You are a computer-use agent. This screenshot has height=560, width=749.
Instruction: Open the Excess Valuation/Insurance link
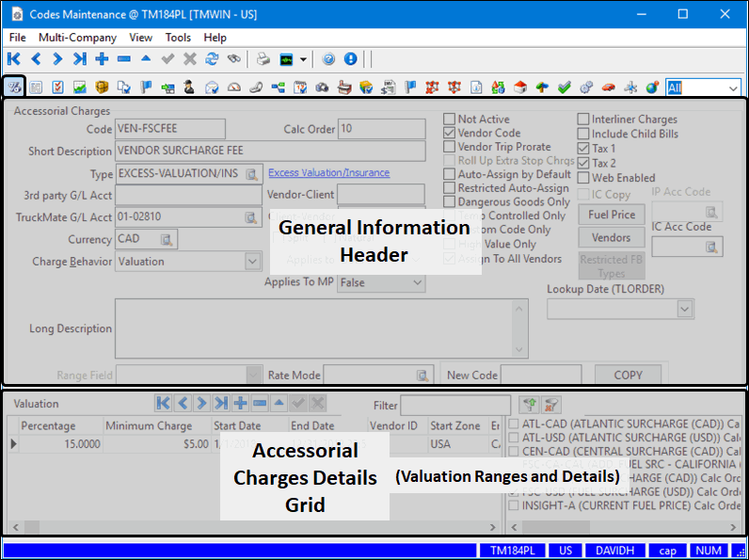pyautogui.click(x=328, y=173)
